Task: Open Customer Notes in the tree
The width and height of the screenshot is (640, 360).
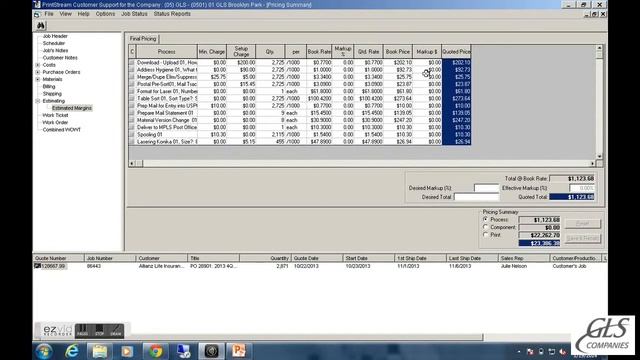Action: pos(60,58)
